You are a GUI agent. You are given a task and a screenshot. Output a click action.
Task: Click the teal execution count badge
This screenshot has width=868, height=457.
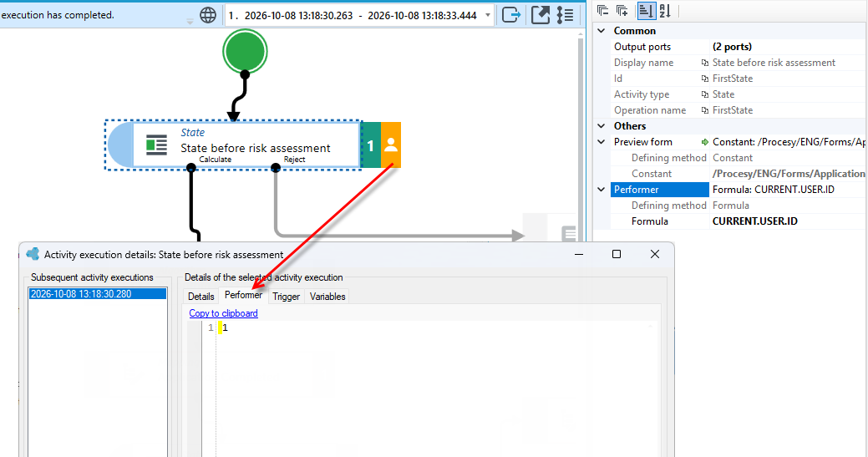pyautogui.click(x=371, y=145)
